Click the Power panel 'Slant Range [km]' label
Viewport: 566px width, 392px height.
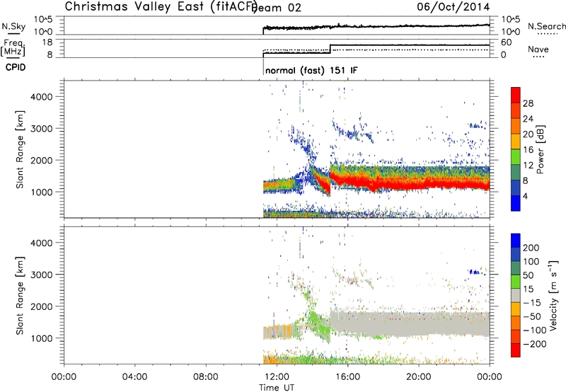pos(20,149)
